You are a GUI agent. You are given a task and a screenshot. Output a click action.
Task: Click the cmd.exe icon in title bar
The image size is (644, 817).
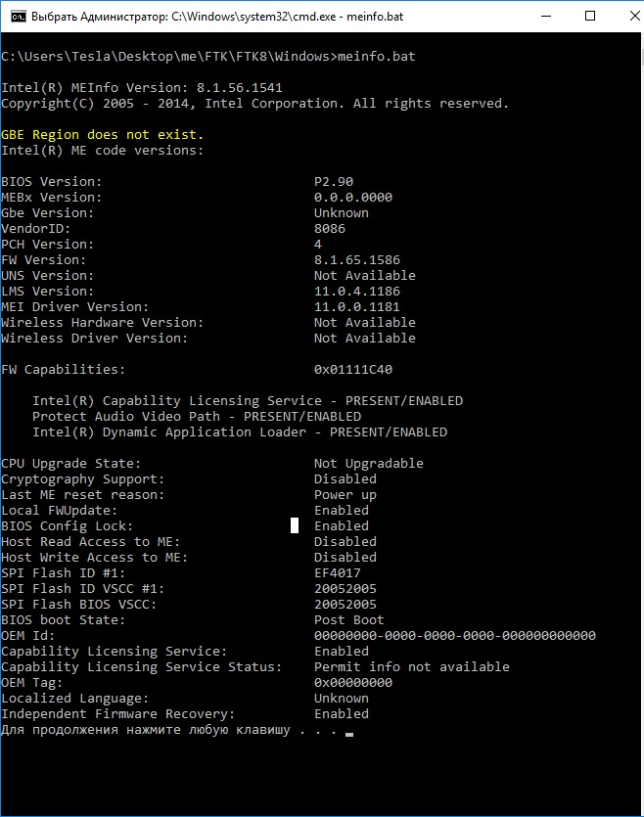[17, 17]
